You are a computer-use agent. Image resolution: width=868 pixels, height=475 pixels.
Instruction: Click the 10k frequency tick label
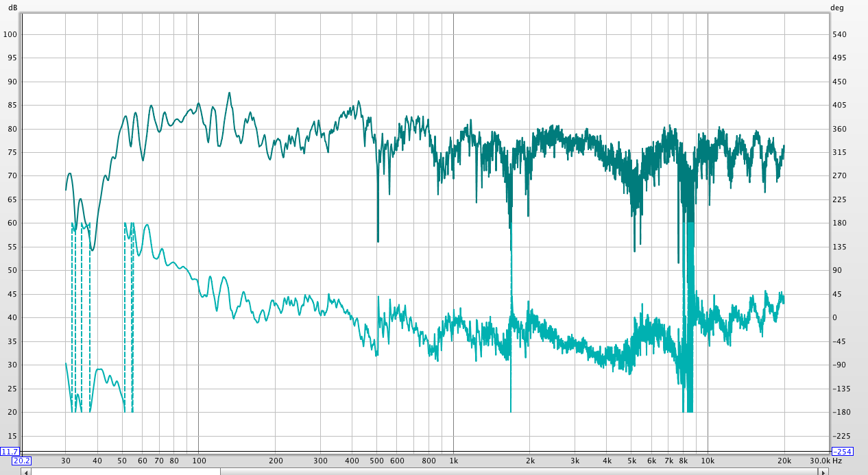(708, 461)
